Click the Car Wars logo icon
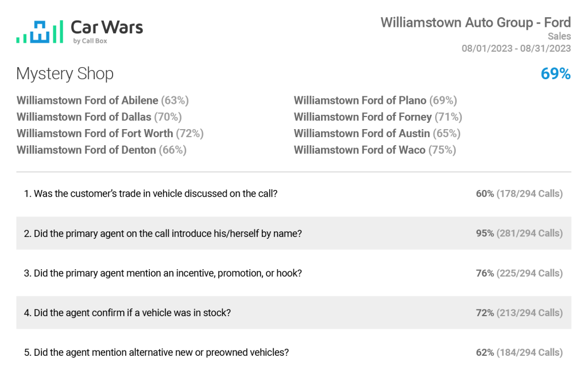 point(40,32)
